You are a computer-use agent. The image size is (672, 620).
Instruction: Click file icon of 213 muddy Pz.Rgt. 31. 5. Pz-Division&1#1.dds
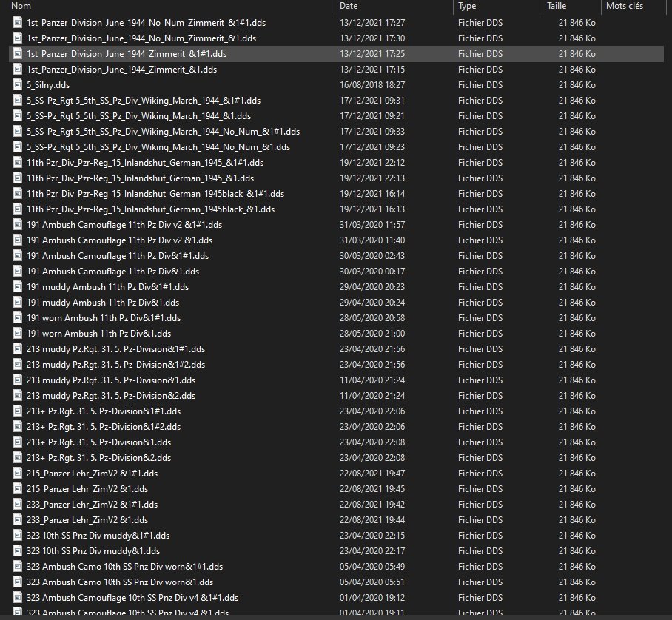pos(18,348)
